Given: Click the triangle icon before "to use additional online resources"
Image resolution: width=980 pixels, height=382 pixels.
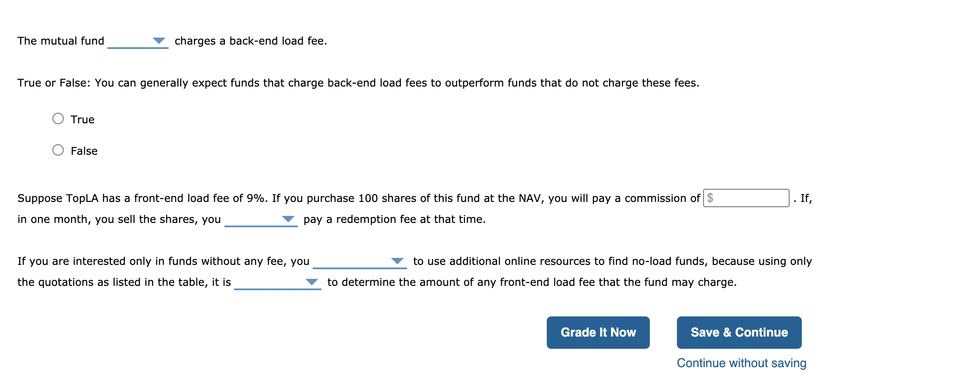Looking at the screenshot, I should point(398,261).
